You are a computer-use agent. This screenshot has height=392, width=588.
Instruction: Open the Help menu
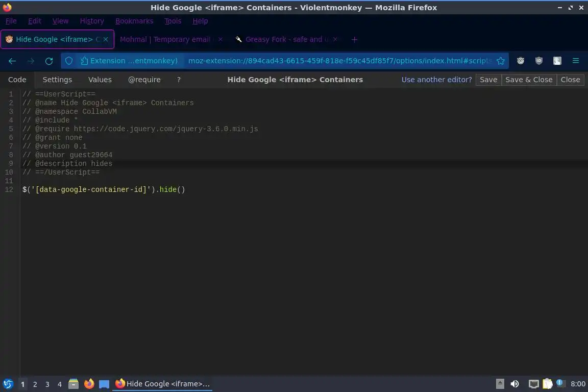point(200,21)
